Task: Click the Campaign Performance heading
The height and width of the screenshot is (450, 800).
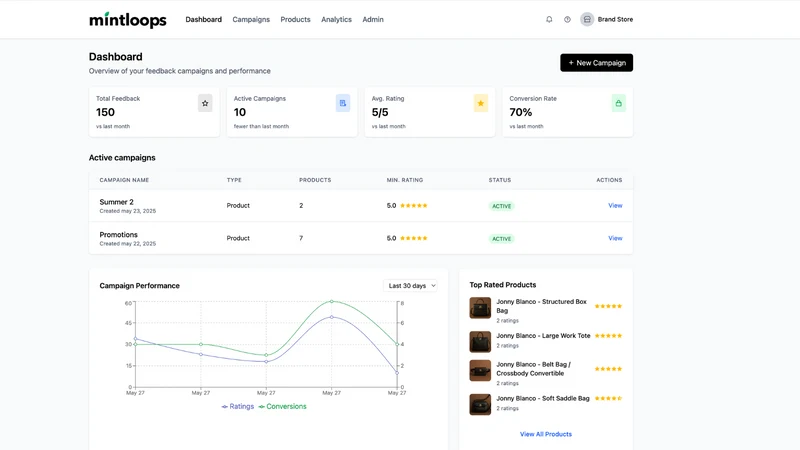Action: [x=139, y=286]
